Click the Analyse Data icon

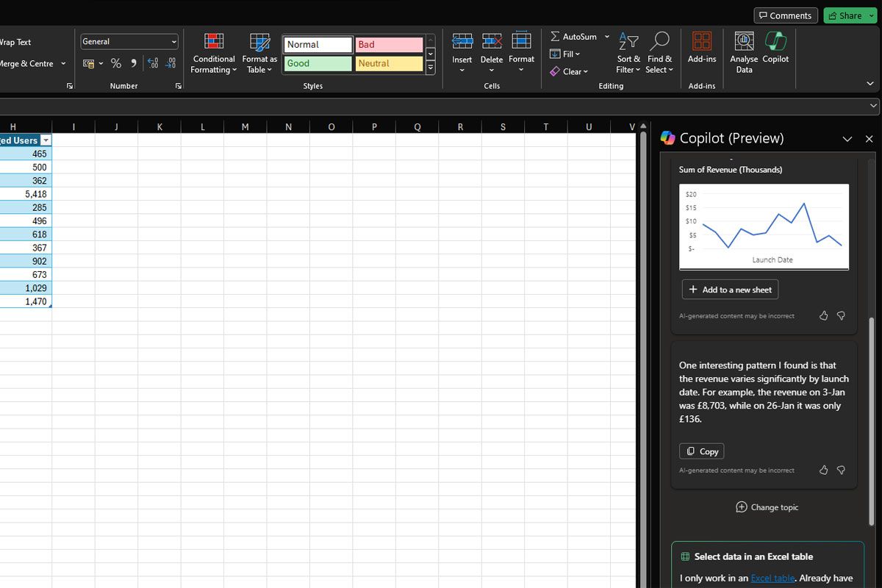pos(744,41)
